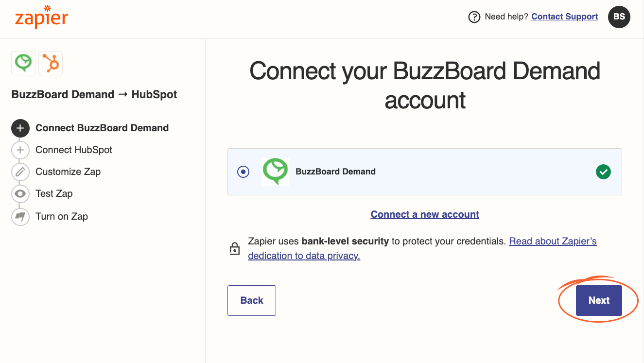This screenshot has width=644, height=363.
Task: Click the Back button
Action: pos(252,300)
